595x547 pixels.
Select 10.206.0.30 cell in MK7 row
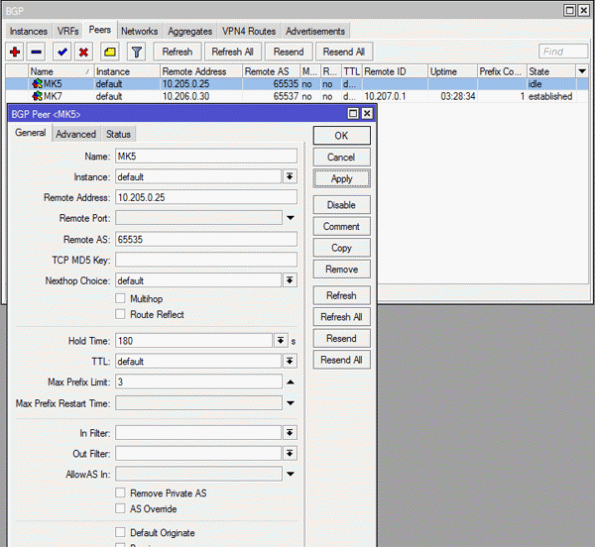186,96
